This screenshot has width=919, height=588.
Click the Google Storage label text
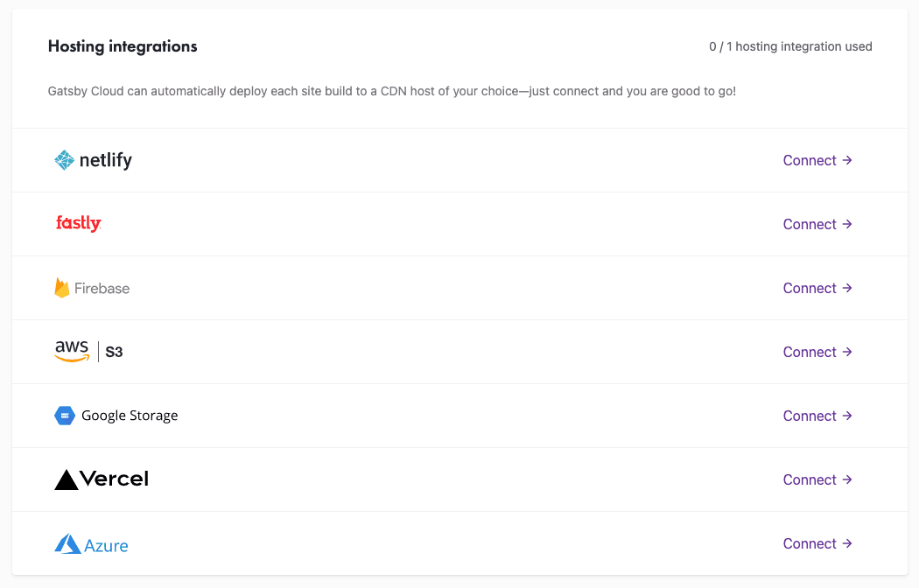[130, 416]
